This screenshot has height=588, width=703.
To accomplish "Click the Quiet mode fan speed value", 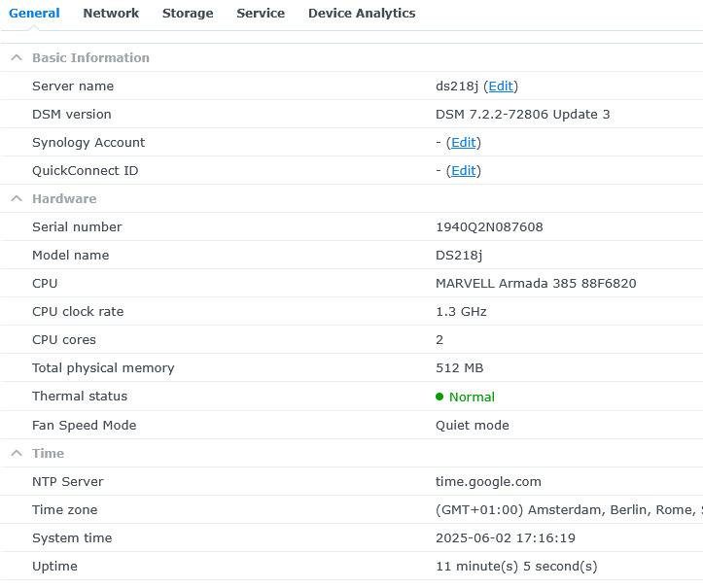I will (473, 425).
